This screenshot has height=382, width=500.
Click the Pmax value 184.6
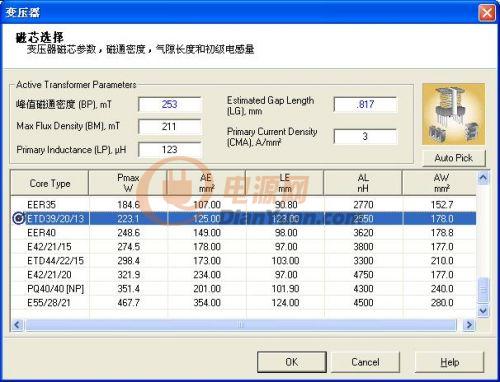click(x=128, y=205)
